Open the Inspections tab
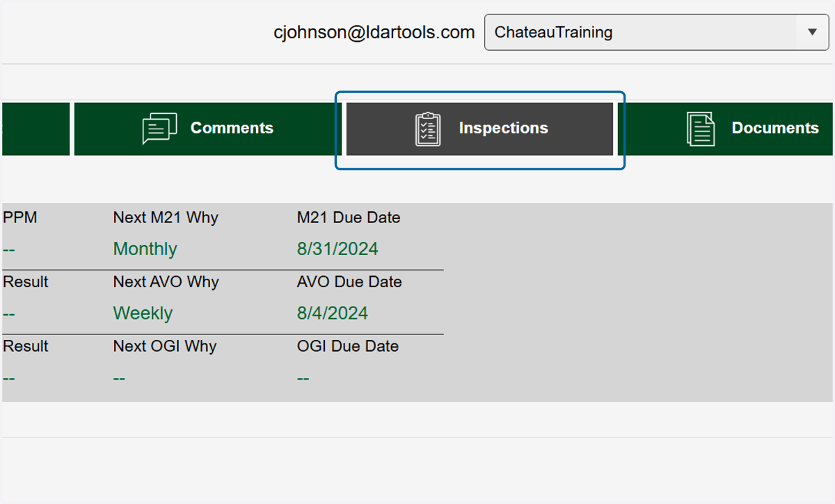The width and height of the screenshot is (835, 504). point(479,129)
